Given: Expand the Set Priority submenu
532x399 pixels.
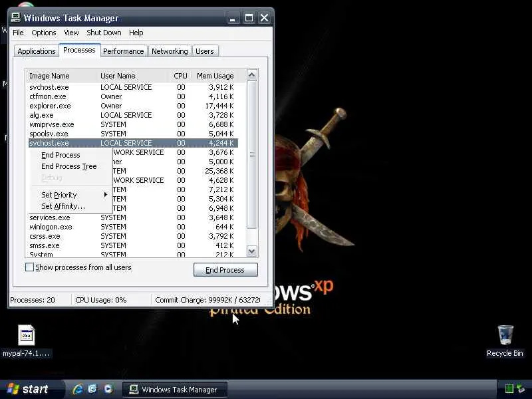Looking at the screenshot, I should (72, 195).
